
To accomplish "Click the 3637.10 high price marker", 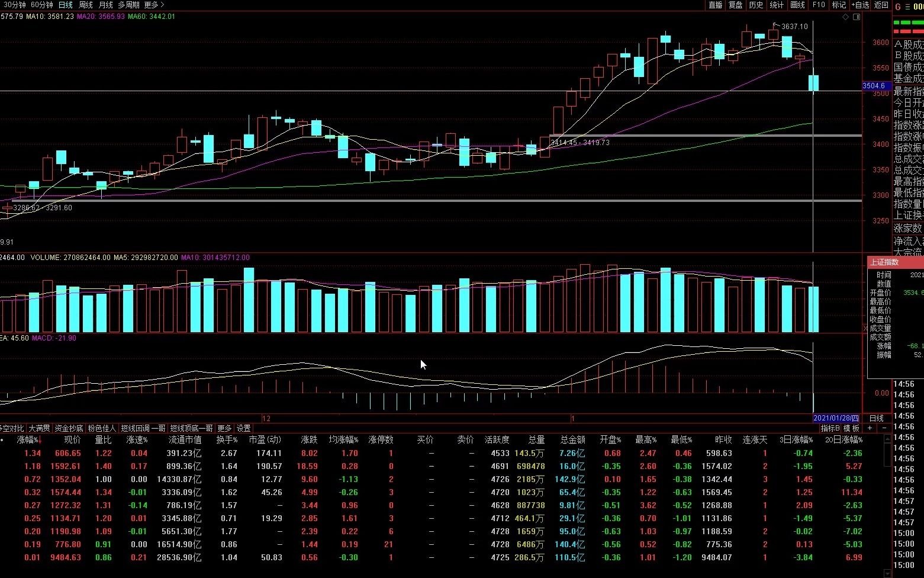I will [x=794, y=26].
